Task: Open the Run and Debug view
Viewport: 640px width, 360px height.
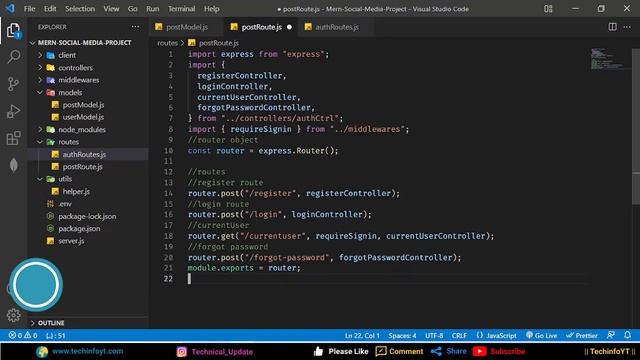Action: tap(13, 111)
